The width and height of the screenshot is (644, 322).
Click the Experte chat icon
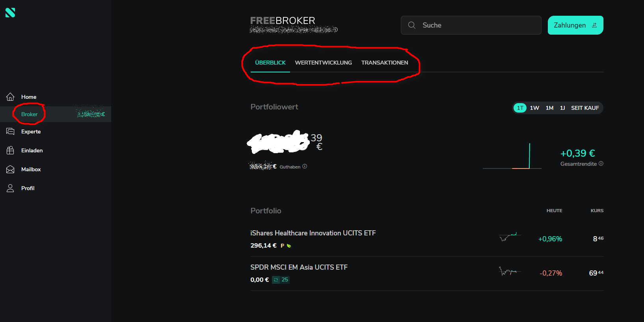[10, 131]
